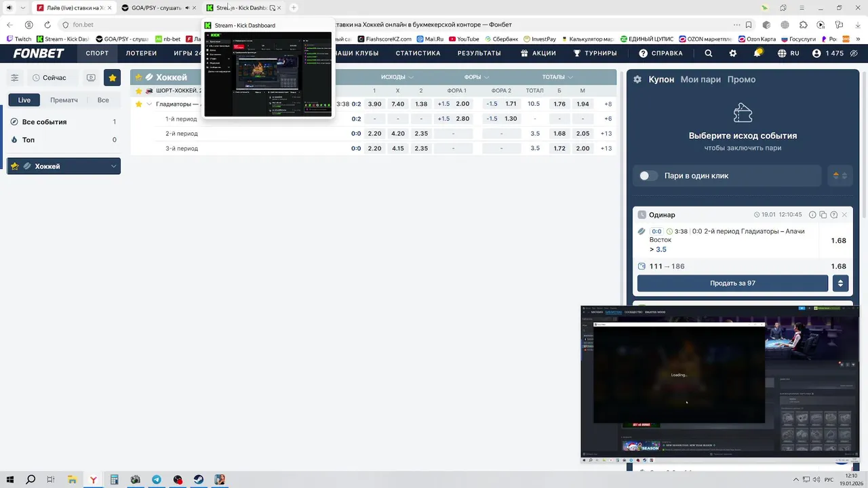Open +6 more markets for 1-й период
The width and height of the screenshot is (868, 488).
(x=608, y=119)
